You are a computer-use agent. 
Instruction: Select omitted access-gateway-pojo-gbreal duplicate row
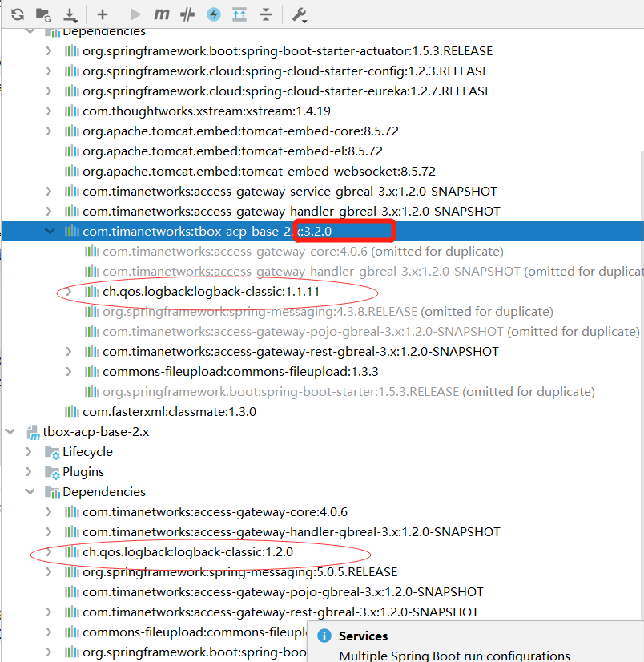tap(323, 332)
